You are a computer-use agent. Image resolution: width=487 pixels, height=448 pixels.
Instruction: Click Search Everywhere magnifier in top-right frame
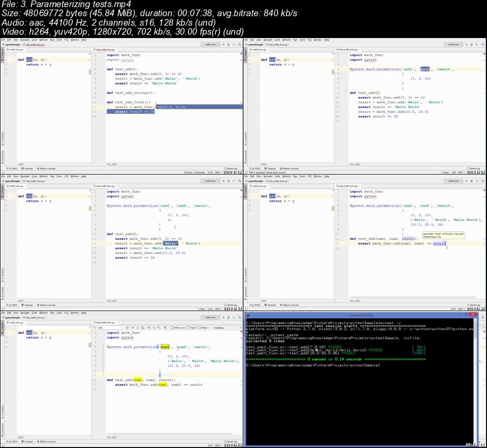point(483,44)
